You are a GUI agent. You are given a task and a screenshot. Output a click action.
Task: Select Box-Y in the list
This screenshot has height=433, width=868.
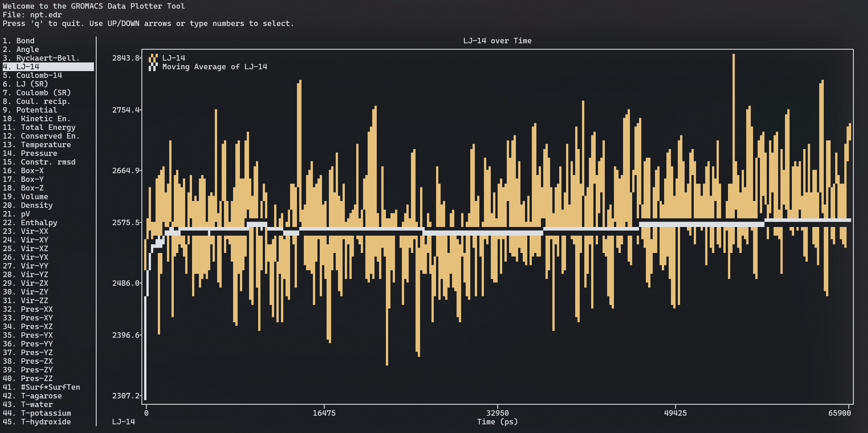(x=23, y=179)
